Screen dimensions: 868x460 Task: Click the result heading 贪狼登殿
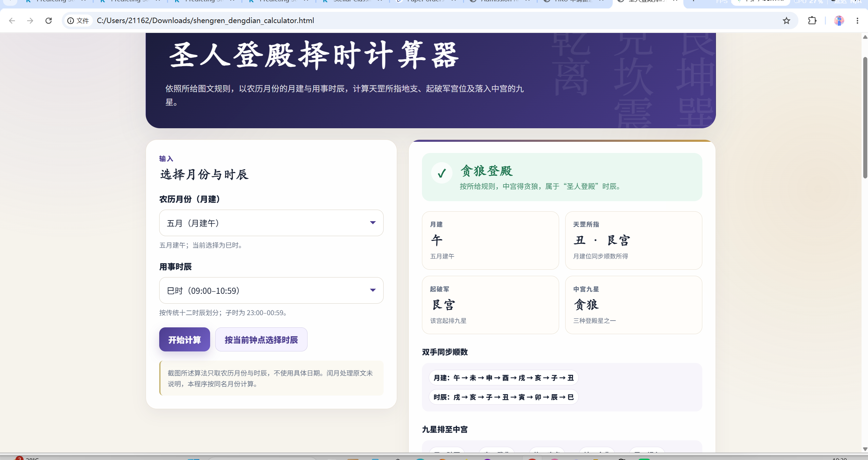[486, 171]
